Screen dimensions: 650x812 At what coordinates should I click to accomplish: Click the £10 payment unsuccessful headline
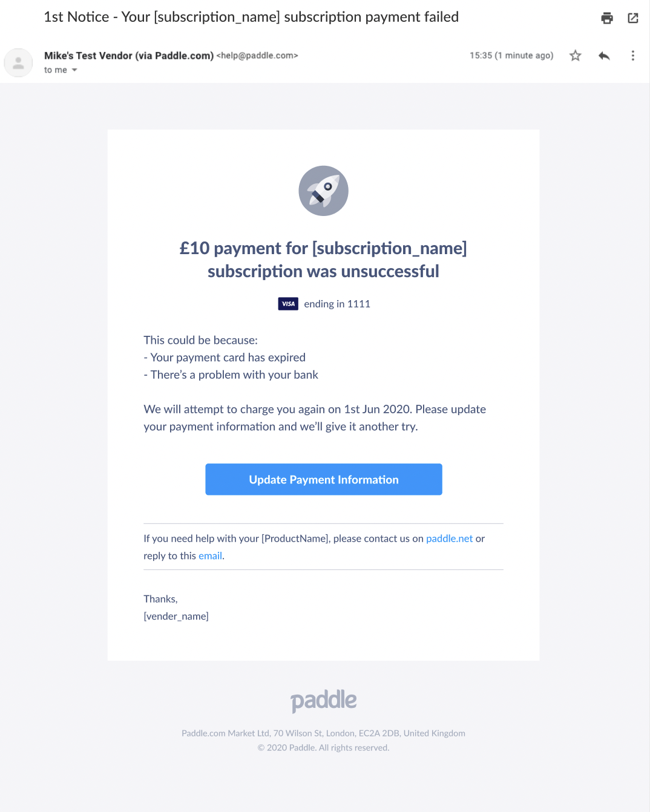[x=323, y=260]
